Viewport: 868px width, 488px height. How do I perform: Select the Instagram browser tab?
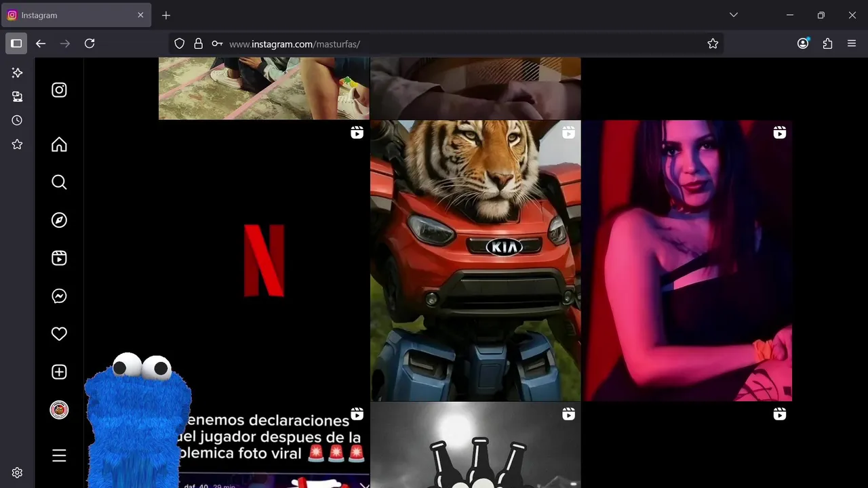[x=76, y=15]
